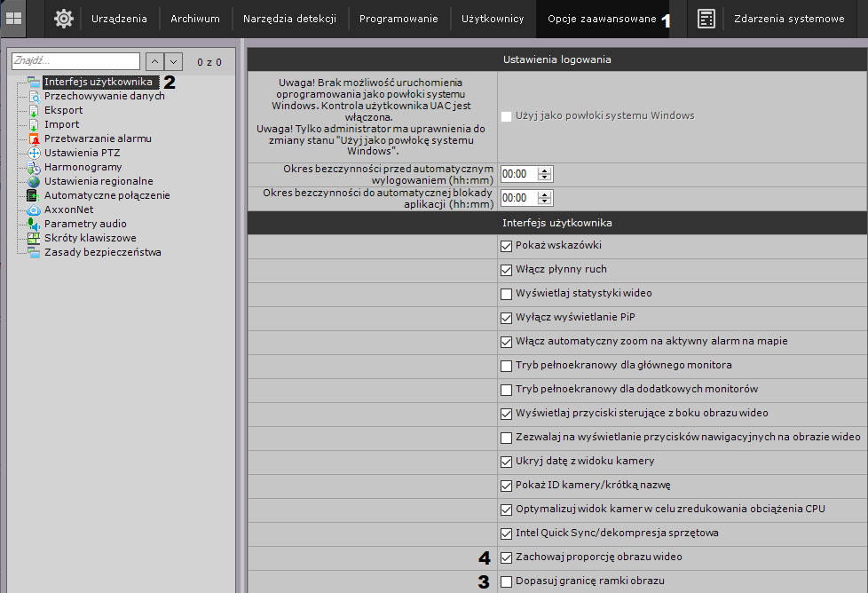Check Dopasuj granicę ramki obrazu option

tap(507, 581)
